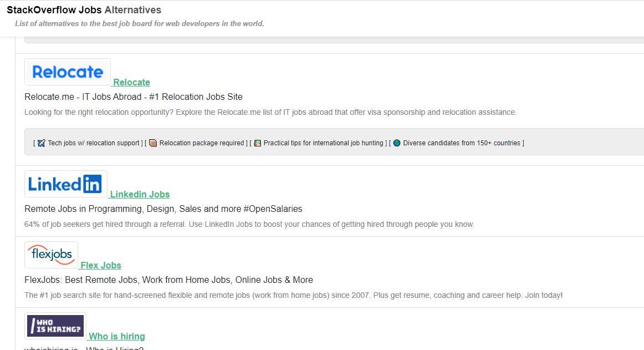
Task: Select the 'List of alternatives' subtitle text
Action: (140, 23)
